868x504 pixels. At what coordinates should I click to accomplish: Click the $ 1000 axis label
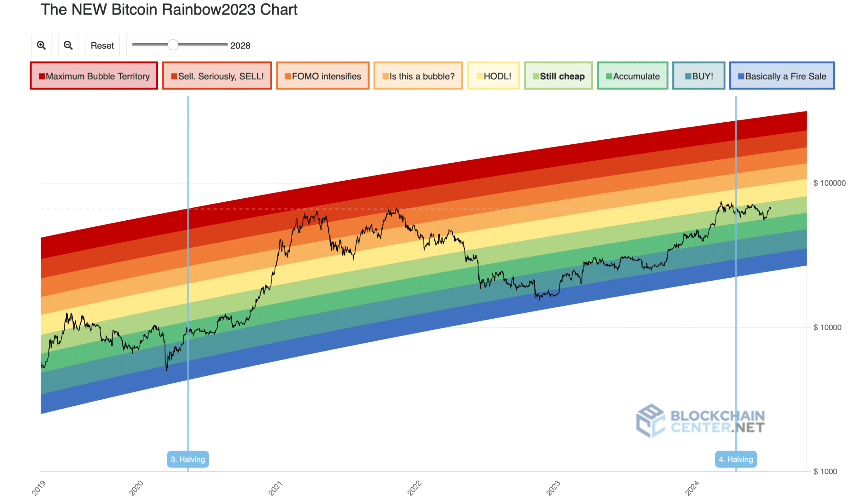(825, 472)
